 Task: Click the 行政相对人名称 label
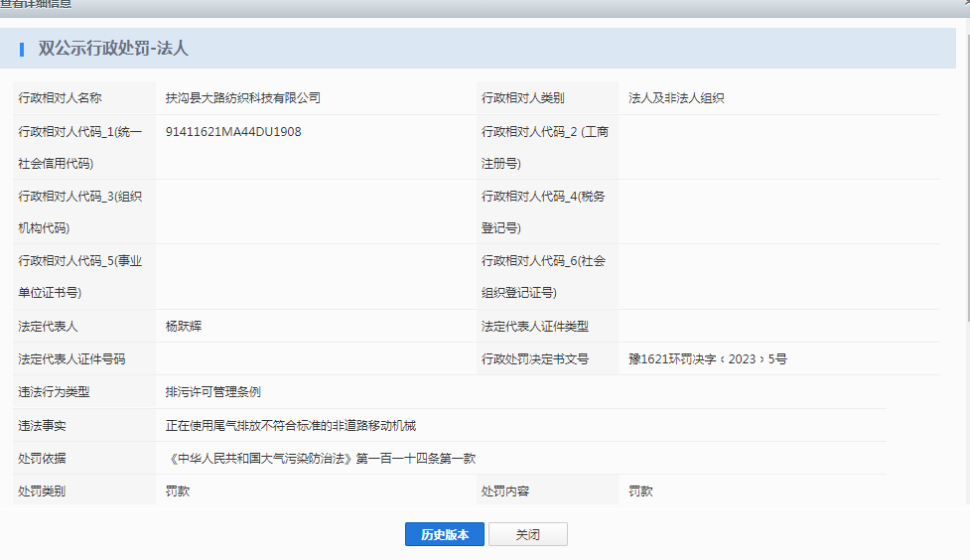[60, 98]
